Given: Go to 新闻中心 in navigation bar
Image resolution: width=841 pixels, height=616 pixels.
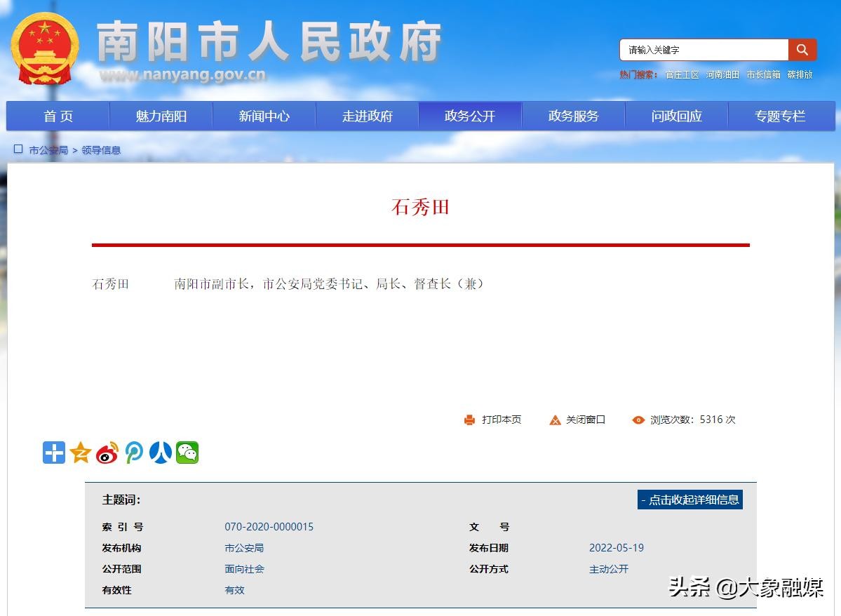Looking at the screenshot, I should pos(264,116).
